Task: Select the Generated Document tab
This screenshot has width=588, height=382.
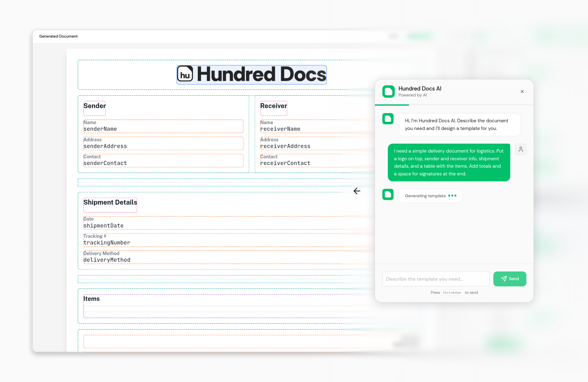Action: (x=58, y=36)
